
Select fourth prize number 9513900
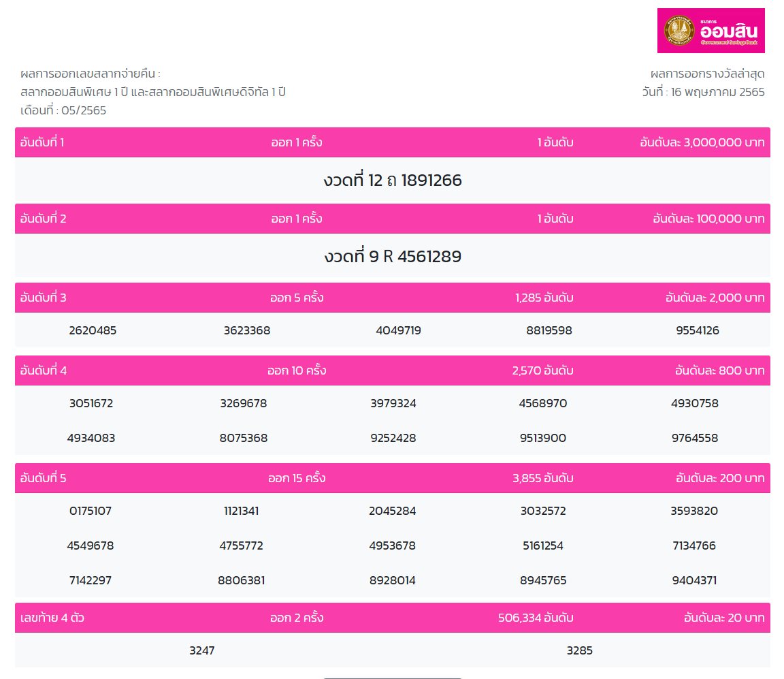[543, 439]
